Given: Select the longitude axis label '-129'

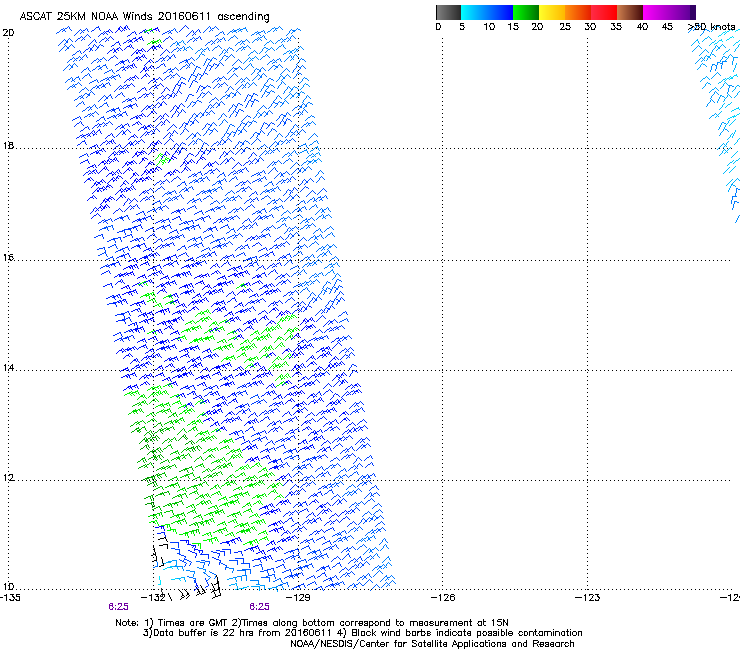Looking at the screenshot, I should (x=298, y=598).
